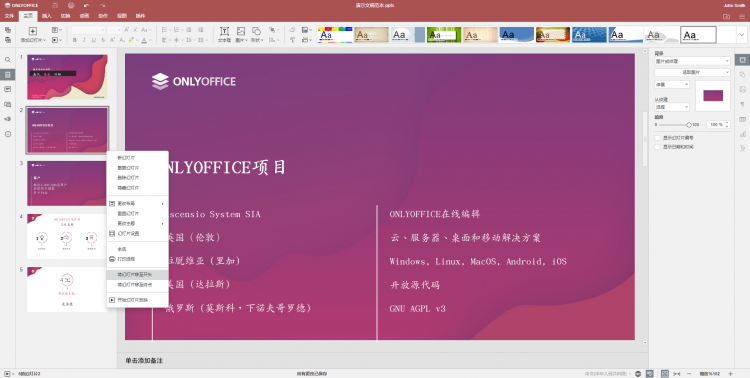Screen dimensions: 750x378
Task: Open the background fill type dropdown
Action: point(692,61)
